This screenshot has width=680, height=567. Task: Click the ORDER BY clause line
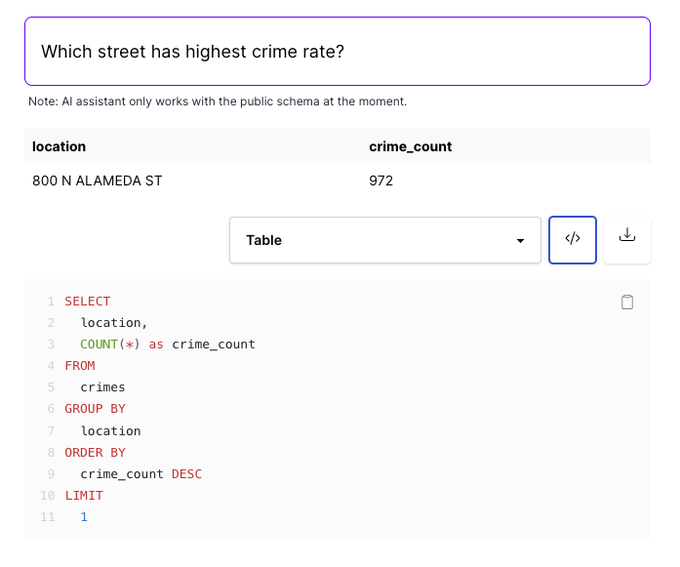[95, 452]
